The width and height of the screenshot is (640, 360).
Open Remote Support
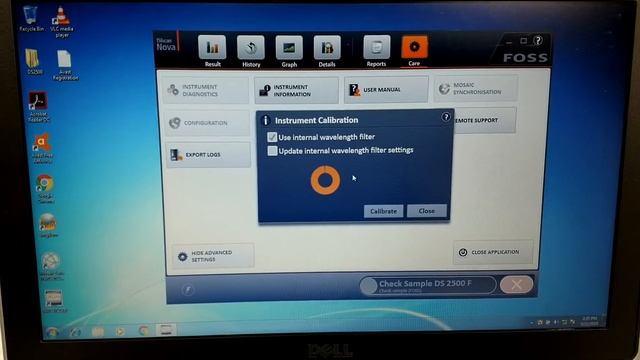tap(485, 120)
